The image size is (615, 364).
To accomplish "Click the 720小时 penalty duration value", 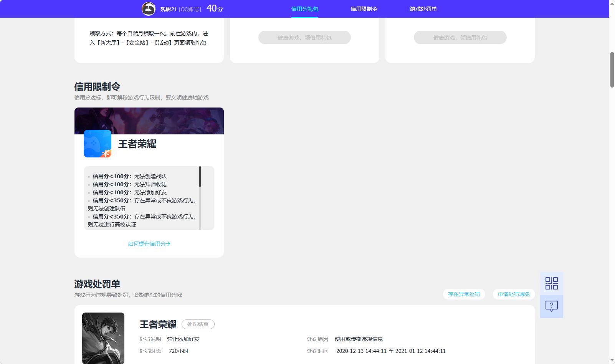I will [x=179, y=351].
